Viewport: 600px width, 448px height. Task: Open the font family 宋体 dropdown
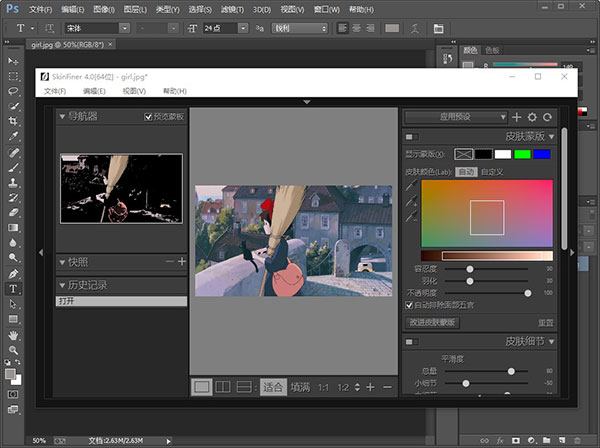click(125, 28)
